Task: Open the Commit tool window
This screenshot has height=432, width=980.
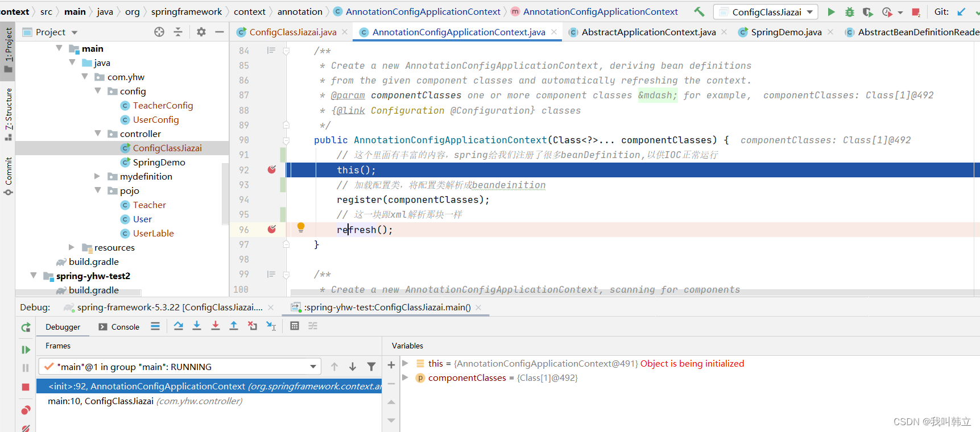Action: pyautogui.click(x=8, y=176)
